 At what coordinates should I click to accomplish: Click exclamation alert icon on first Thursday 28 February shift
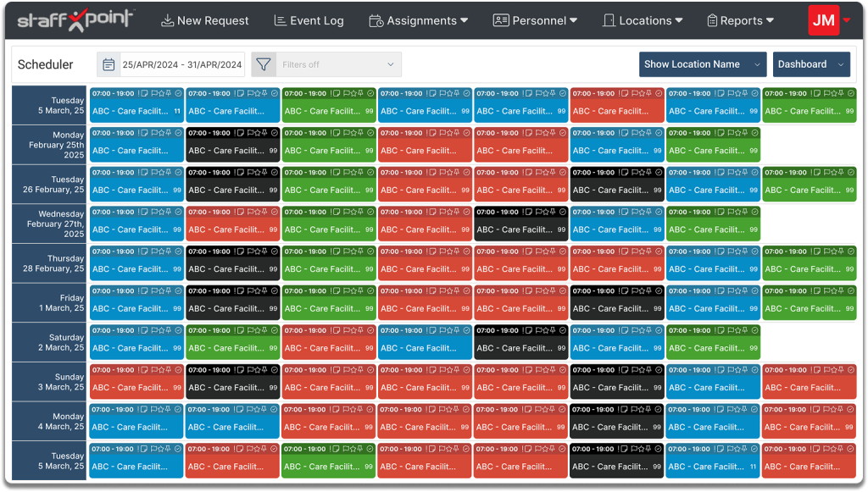point(139,252)
